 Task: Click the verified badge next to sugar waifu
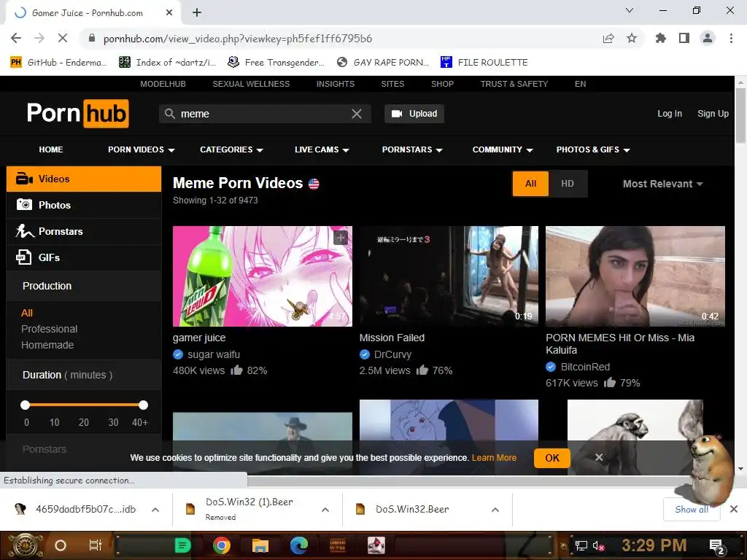pos(178,354)
